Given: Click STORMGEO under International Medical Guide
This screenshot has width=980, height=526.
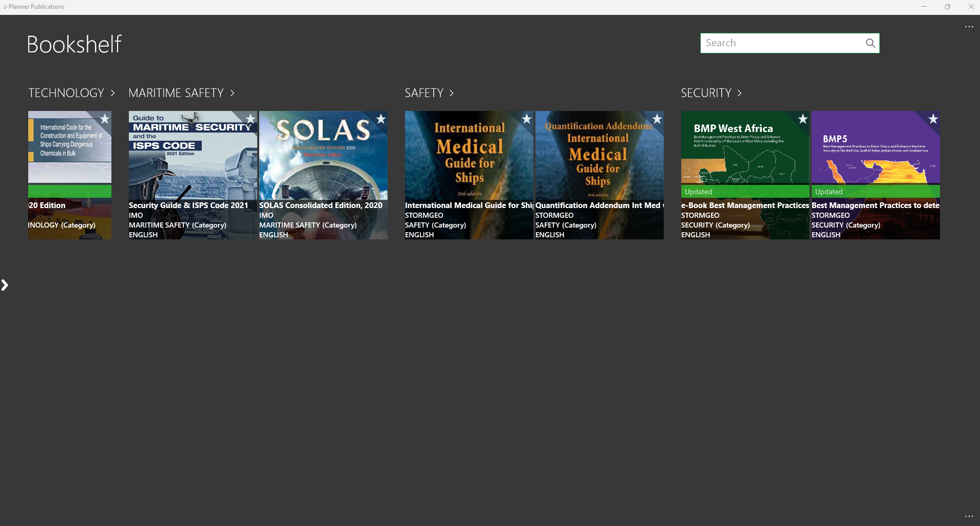Looking at the screenshot, I should (424, 215).
